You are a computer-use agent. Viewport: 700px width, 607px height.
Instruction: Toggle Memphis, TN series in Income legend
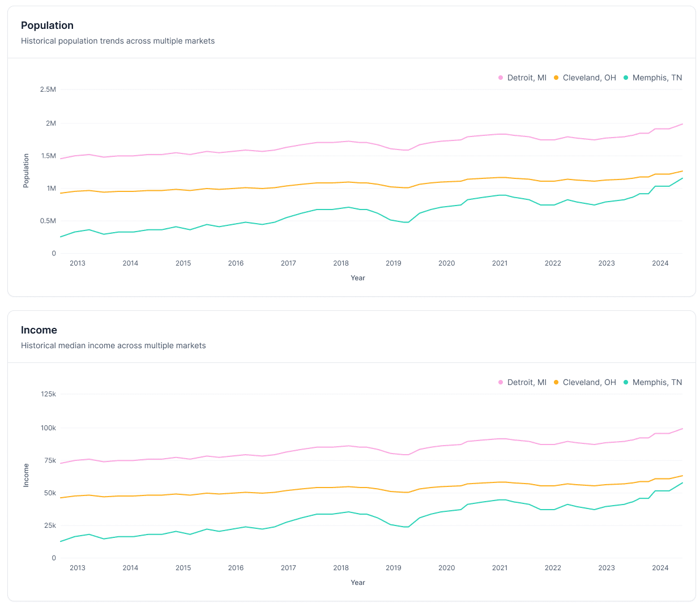(x=652, y=382)
